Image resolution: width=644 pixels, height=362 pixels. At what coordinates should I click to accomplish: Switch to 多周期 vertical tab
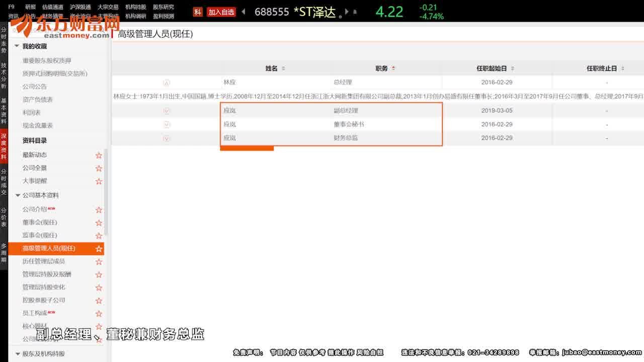click(4, 253)
